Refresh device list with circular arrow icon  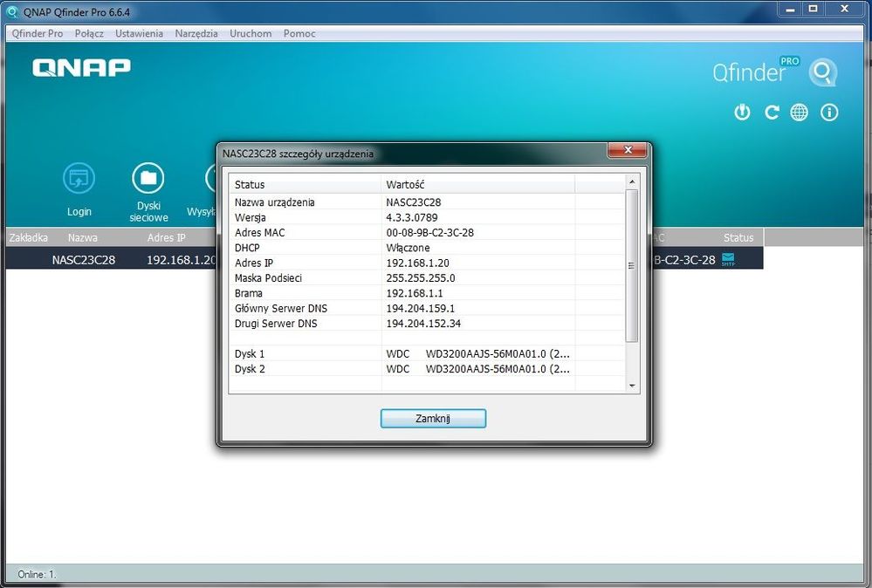click(x=772, y=113)
